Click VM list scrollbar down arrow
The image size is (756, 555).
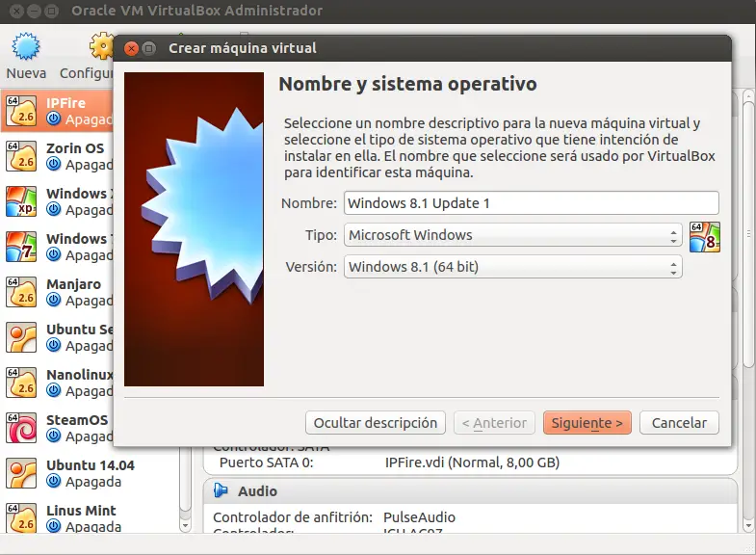click(x=185, y=525)
